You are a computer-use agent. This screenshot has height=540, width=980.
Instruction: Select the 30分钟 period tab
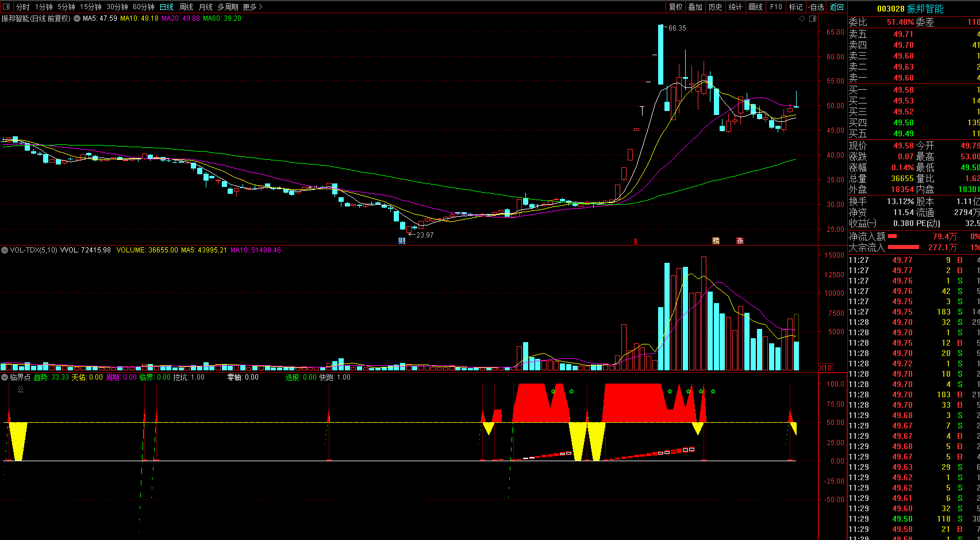tap(117, 7)
